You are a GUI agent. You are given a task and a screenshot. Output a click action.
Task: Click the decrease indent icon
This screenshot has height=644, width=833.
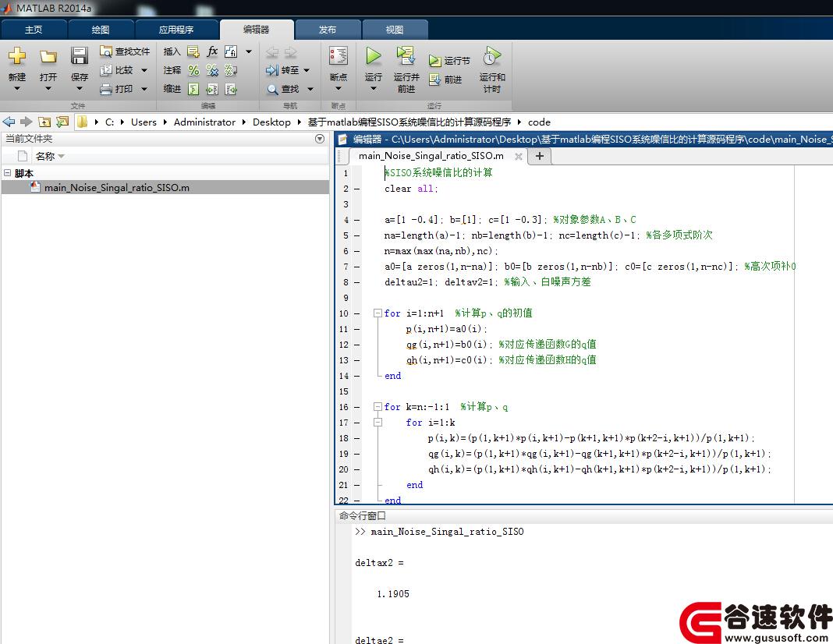tap(231, 89)
